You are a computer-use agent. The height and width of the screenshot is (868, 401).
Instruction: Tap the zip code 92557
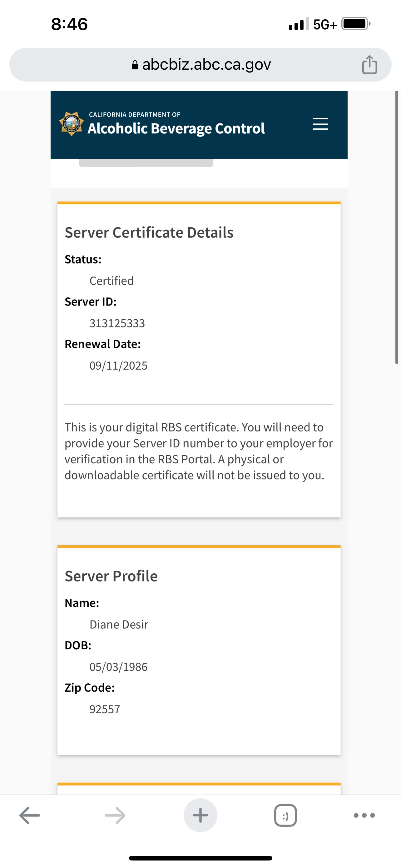click(105, 709)
